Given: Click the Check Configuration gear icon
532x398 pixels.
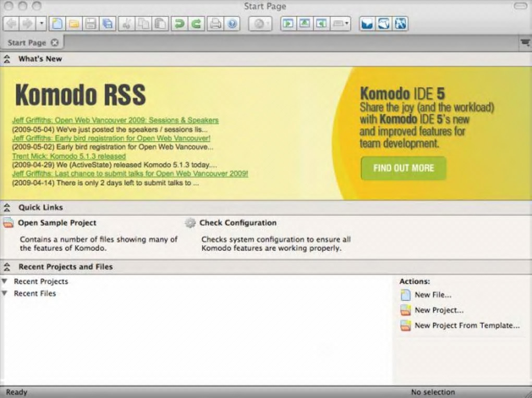Looking at the screenshot, I should [x=190, y=223].
